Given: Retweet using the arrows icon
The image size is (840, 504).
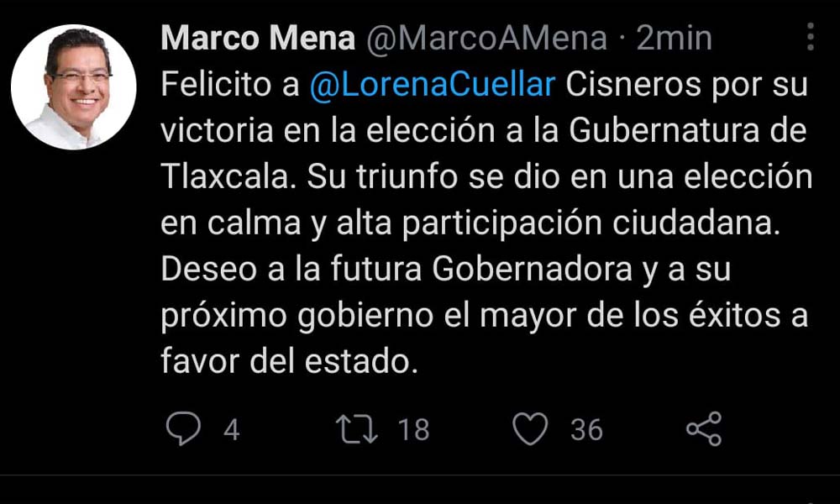Looking at the screenshot, I should click(x=358, y=429).
